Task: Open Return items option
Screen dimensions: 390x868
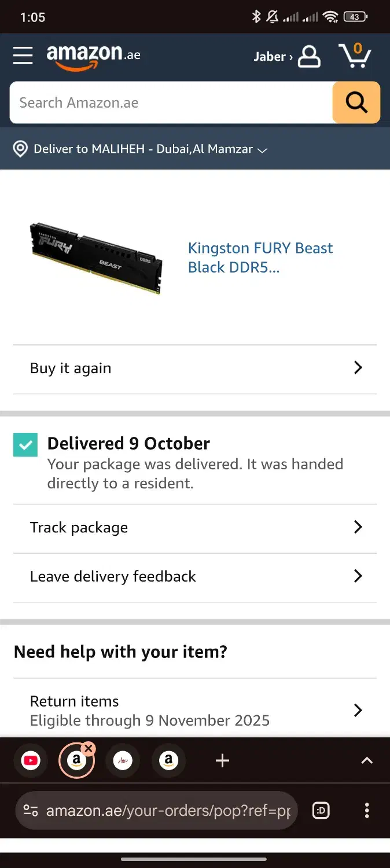Action: (195, 710)
